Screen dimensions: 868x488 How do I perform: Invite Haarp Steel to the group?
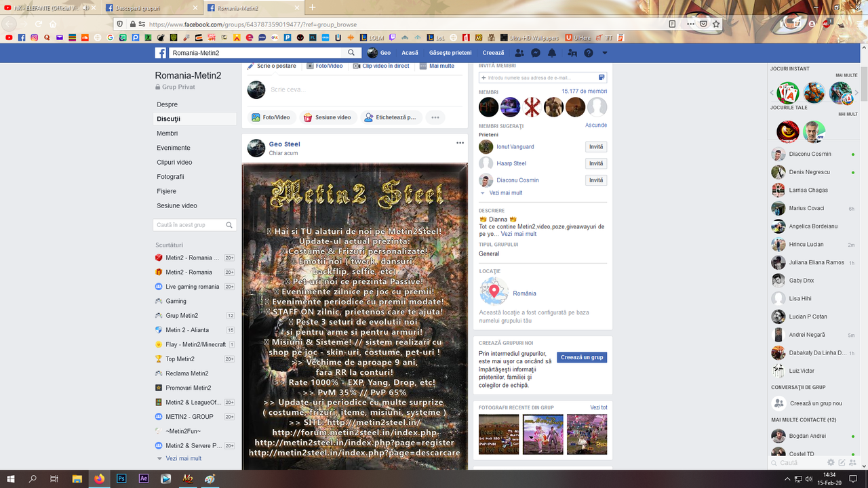596,163
